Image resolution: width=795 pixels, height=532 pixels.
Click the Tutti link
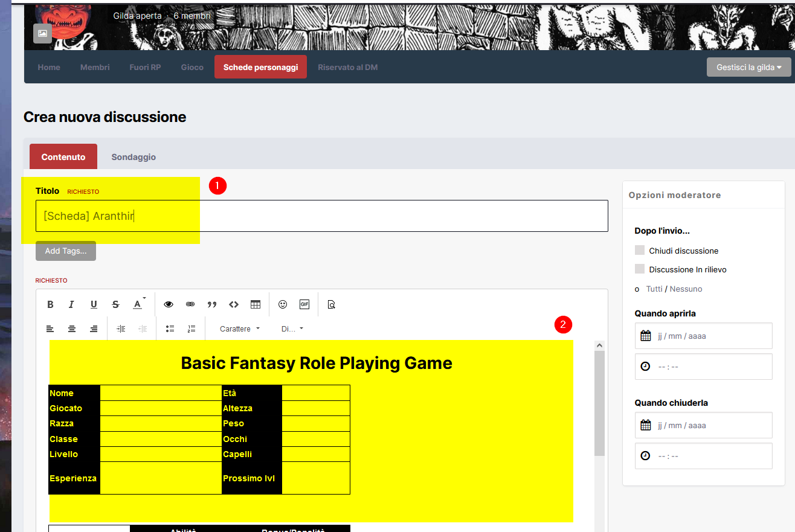654,289
